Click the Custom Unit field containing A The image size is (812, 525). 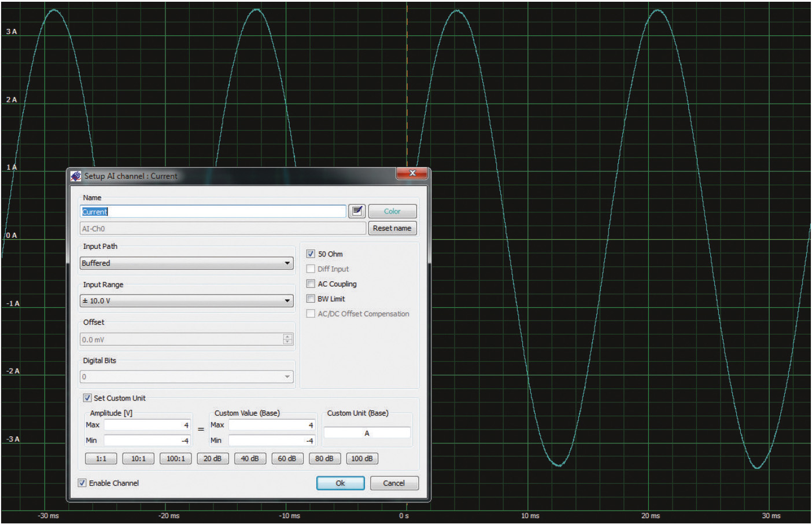click(367, 433)
